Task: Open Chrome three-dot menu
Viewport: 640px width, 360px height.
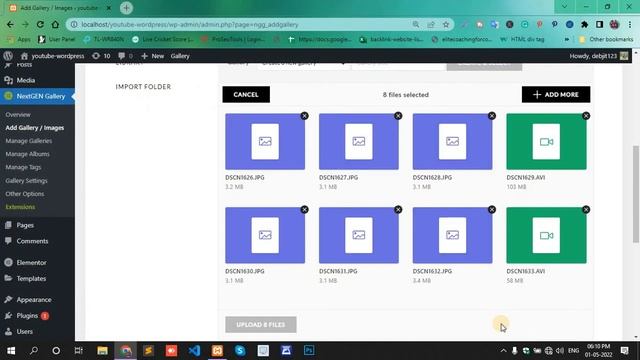Action: [630, 24]
